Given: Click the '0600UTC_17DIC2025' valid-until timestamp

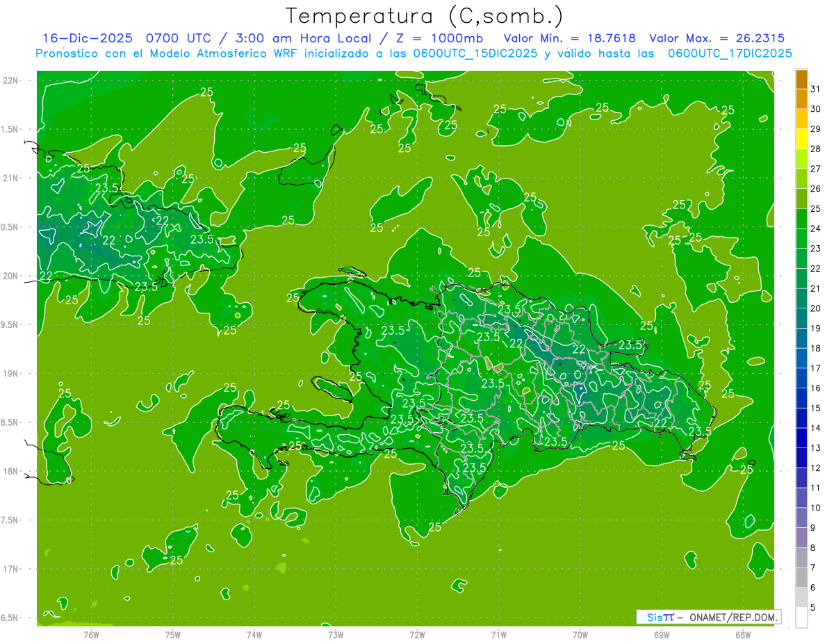Looking at the screenshot, I should tap(730, 53).
